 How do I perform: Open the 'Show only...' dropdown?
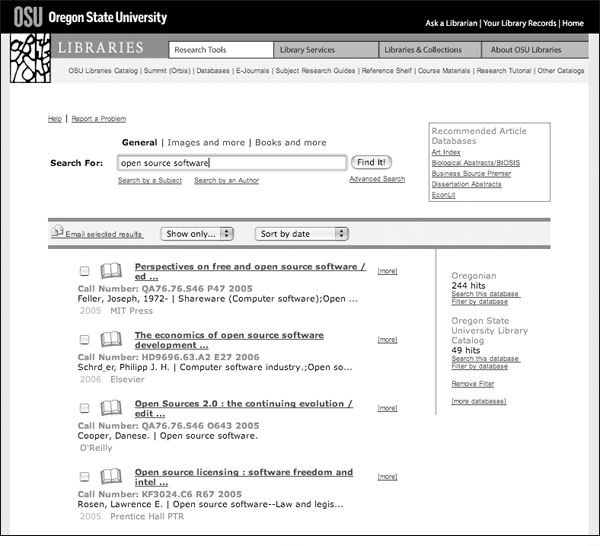pos(197,234)
